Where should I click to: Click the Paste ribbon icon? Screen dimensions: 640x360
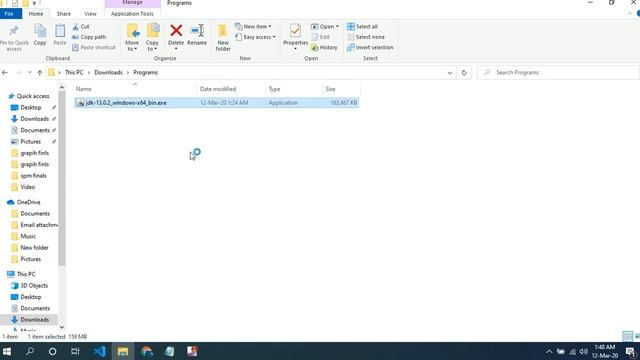(60, 31)
